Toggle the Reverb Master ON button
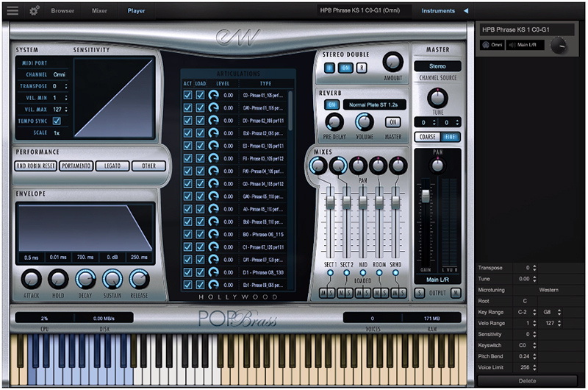This screenshot has width=588, height=390. pyautogui.click(x=392, y=122)
